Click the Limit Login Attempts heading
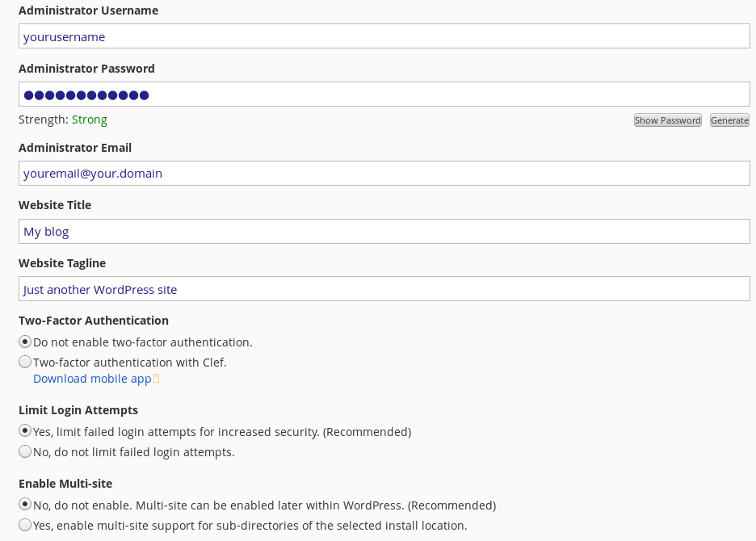This screenshot has height=541, width=756. (78, 410)
